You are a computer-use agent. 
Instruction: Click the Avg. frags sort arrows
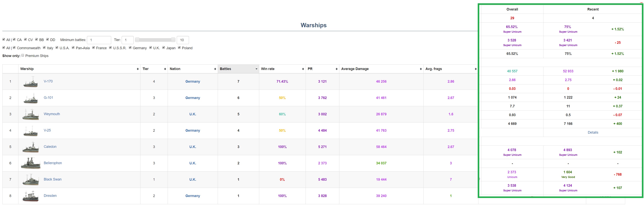click(476, 69)
